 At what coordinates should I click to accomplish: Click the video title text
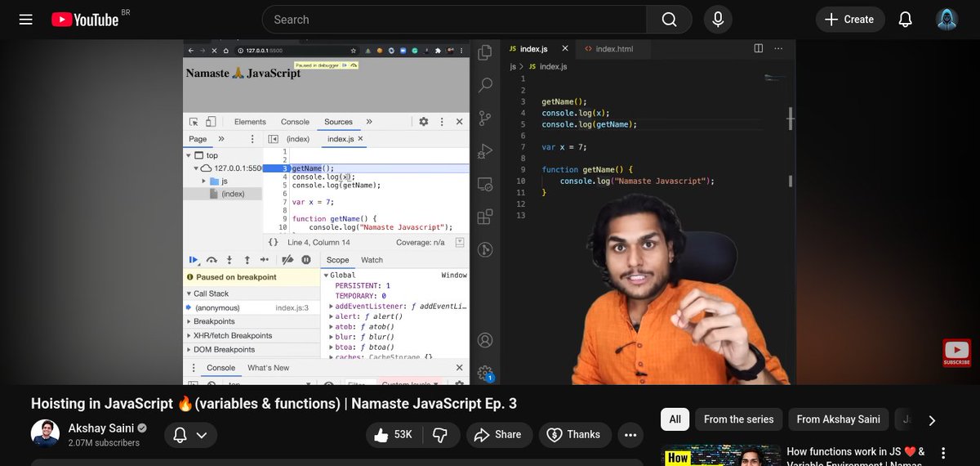274,404
